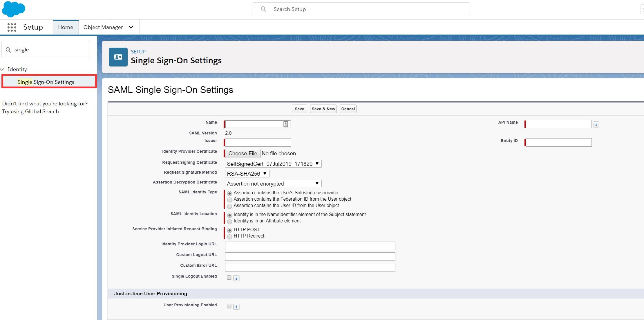Open the Request Signature Method dropdown

coord(247,174)
